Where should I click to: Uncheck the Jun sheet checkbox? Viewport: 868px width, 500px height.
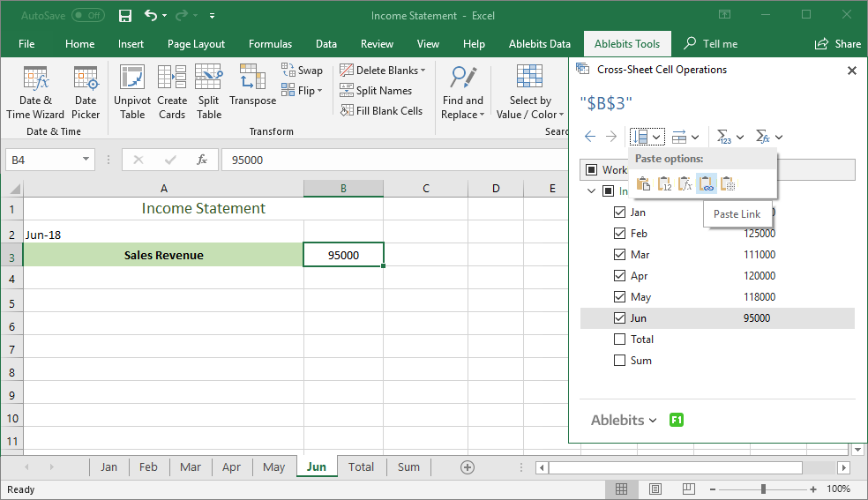click(620, 318)
